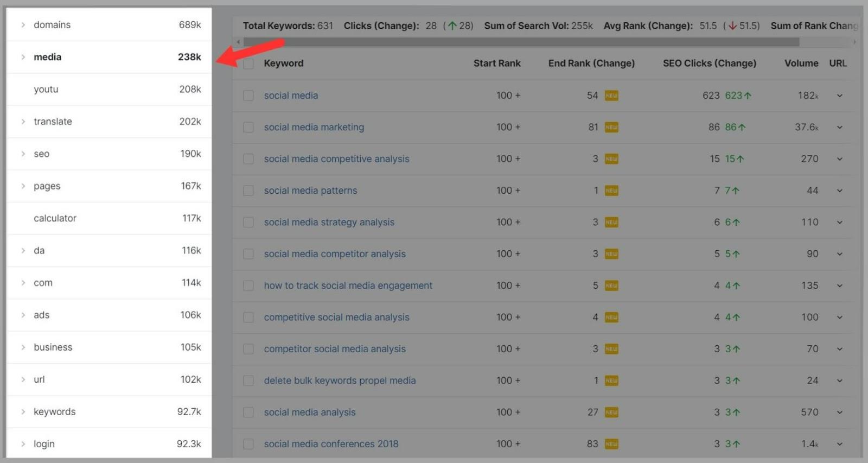This screenshot has height=463, width=868.
Task: Open social media conferences 2018 link
Action: 331,444
